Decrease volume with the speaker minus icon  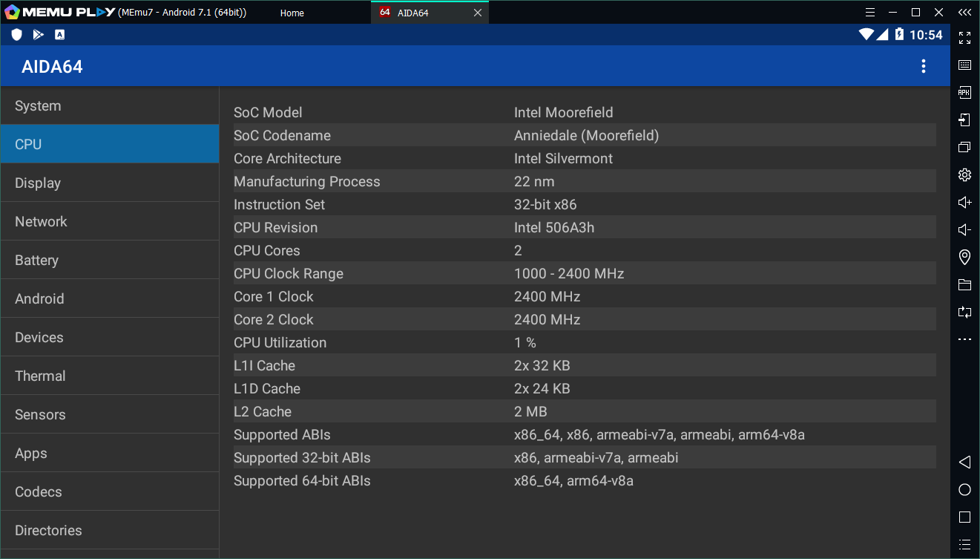[964, 230]
